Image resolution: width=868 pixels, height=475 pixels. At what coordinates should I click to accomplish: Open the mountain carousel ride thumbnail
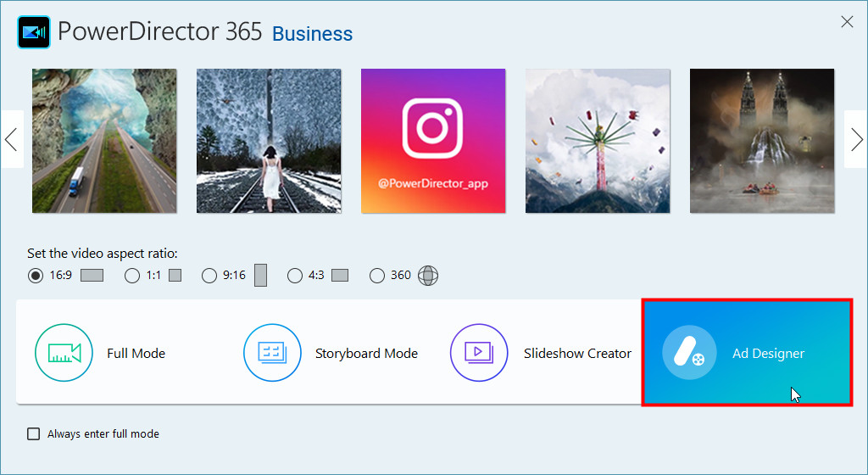(598, 141)
